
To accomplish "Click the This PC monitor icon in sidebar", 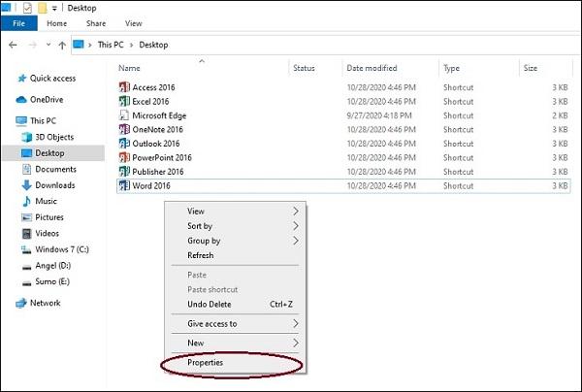I will [21, 120].
